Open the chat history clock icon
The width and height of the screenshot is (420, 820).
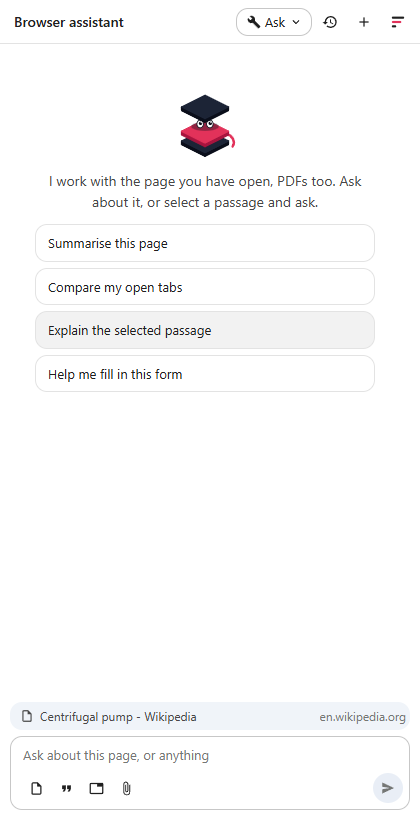pyautogui.click(x=330, y=22)
